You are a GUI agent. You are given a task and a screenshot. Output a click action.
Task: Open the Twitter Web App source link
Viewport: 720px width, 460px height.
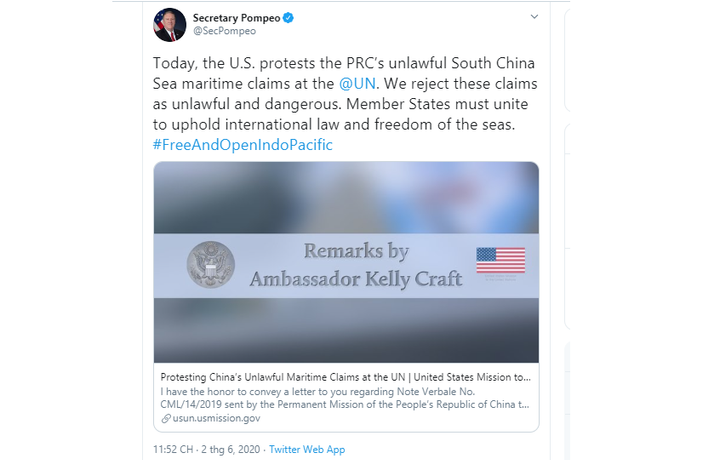[x=307, y=449]
